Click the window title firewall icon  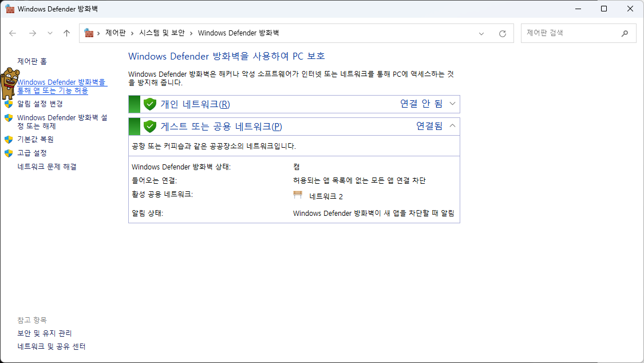[x=10, y=9]
